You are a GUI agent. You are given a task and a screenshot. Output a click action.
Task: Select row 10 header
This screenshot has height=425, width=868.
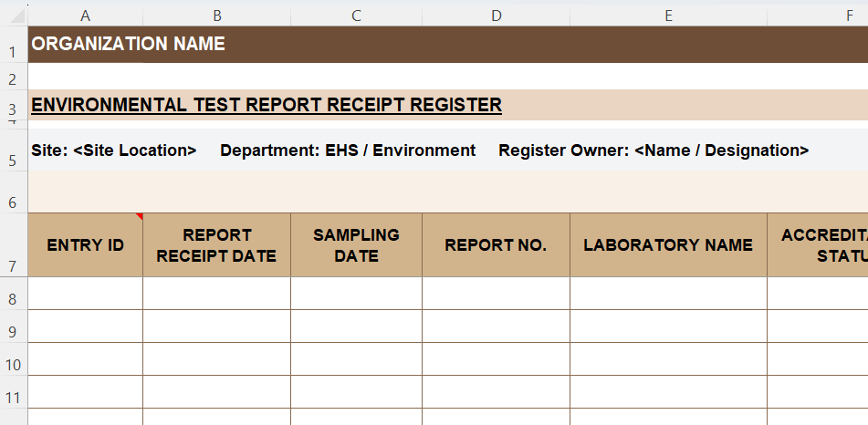(x=13, y=365)
